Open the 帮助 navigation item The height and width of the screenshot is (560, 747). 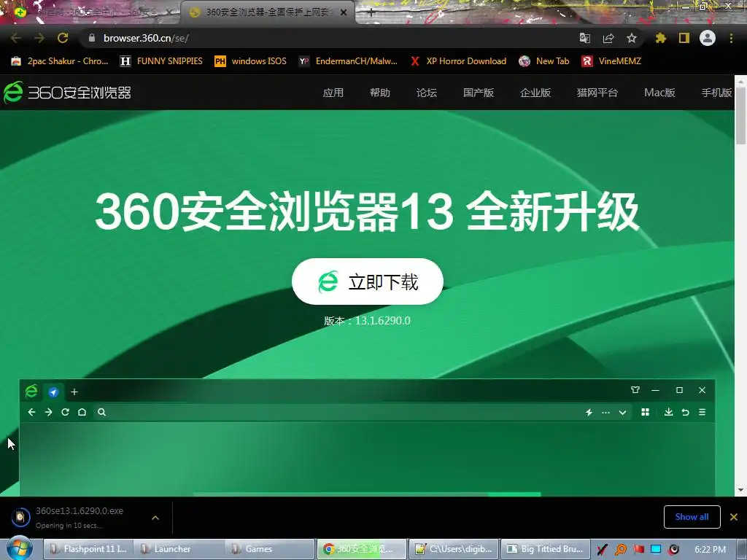click(x=379, y=93)
